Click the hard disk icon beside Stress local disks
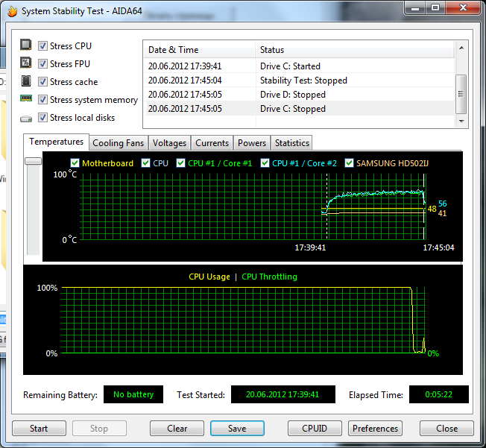This screenshot has height=448, width=486. (26, 119)
